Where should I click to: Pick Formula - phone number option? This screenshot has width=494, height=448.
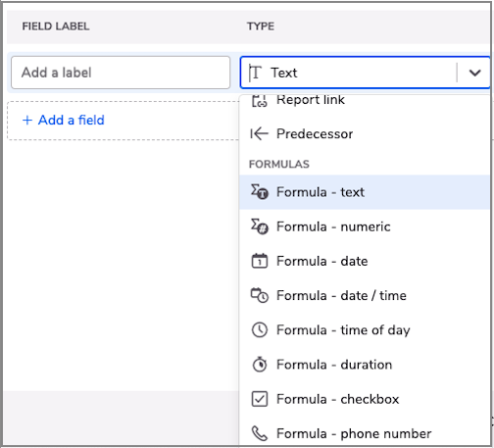coord(365,432)
